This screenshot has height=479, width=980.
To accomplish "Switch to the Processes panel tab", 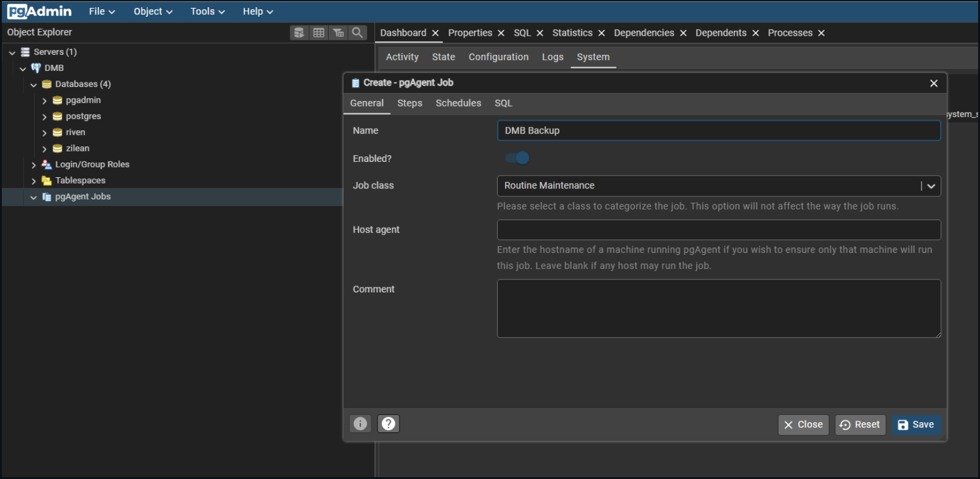I will click(x=790, y=33).
